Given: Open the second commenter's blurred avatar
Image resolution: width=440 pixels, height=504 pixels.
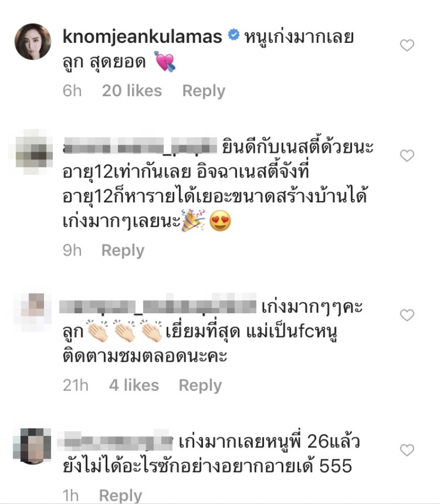Looking at the screenshot, I should 33,152.
